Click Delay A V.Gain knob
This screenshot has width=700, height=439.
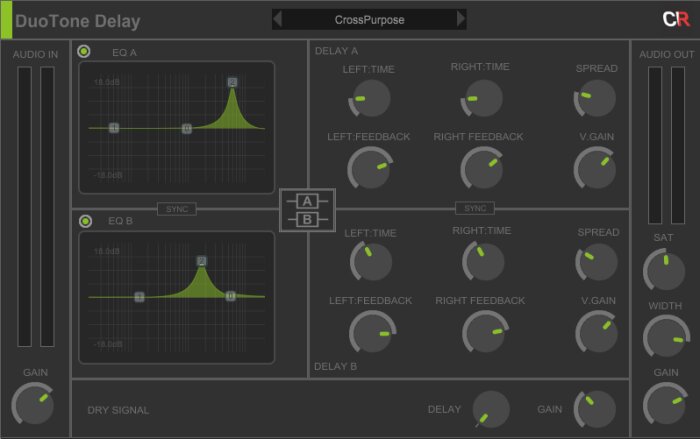[595, 168]
